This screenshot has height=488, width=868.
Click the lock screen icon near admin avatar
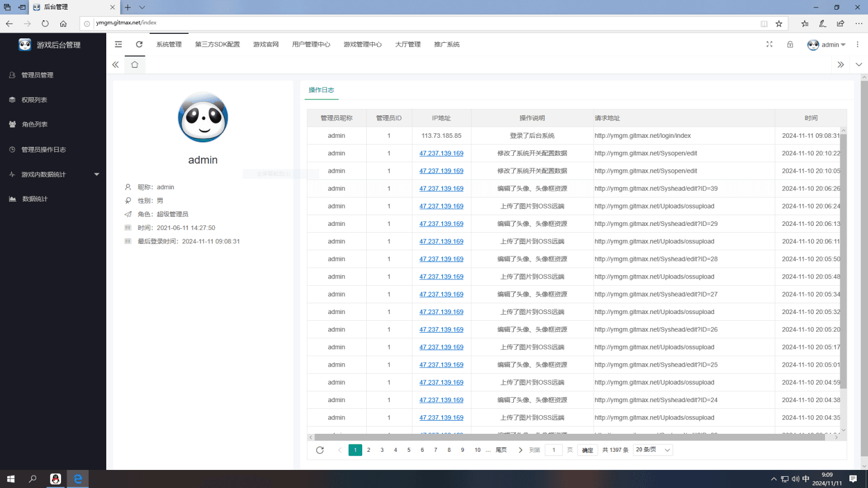[x=789, y=44]
